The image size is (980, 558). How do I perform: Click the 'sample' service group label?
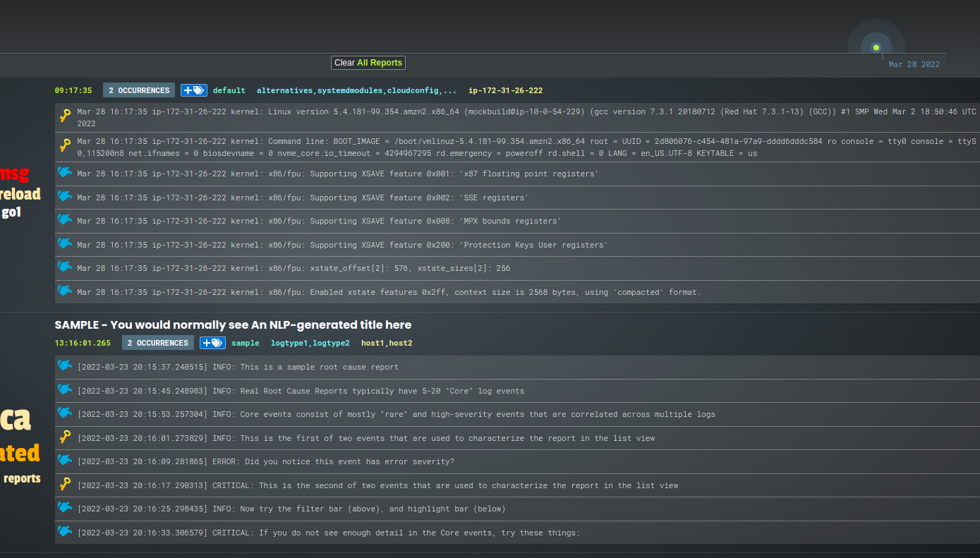(x=246, y=343)
